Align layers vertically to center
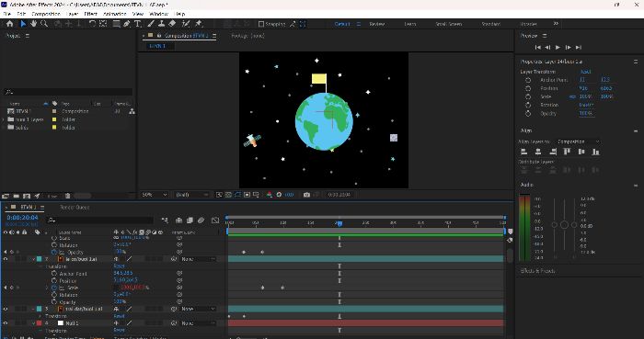This screenshot has width=644, height=339. coord(581,152)
